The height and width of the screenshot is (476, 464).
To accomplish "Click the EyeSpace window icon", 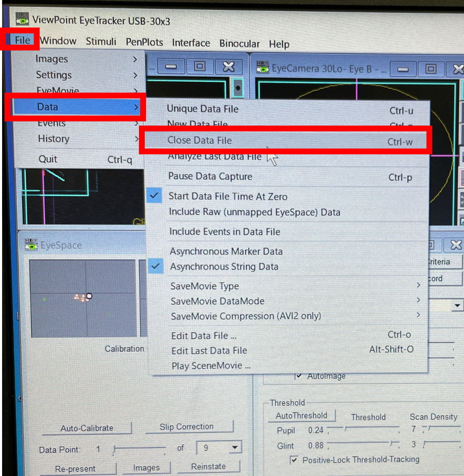I will pyautogui.click(x=31, y=244).
